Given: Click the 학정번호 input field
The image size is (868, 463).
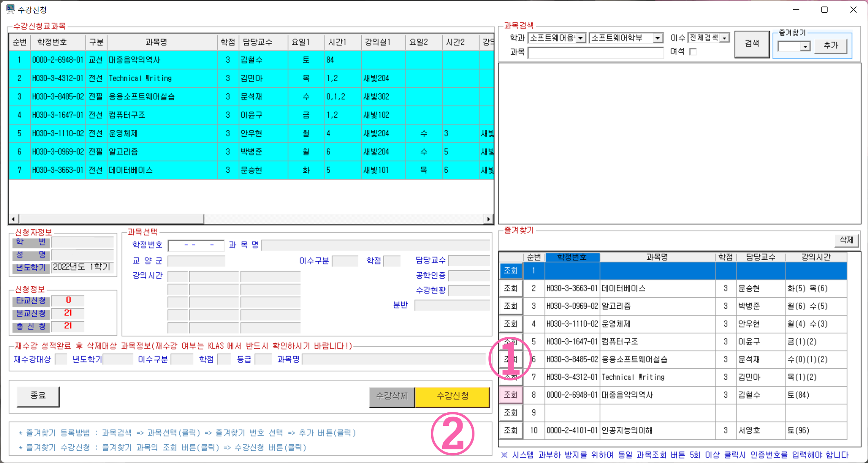Looking at the screenshot, I should [196, 245].
